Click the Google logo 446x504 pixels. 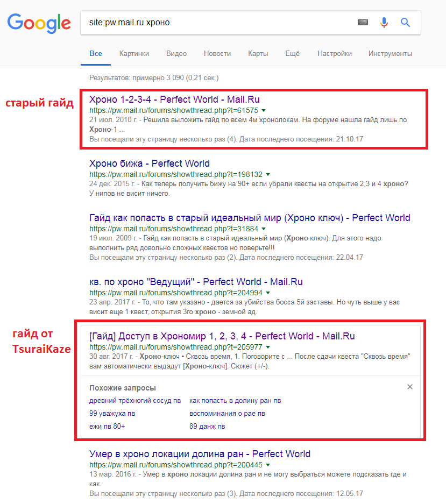point(39,23)
